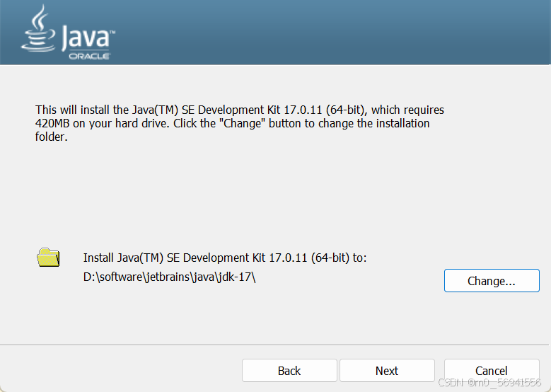Image resolution: width=551 pixels, height=392 pixels.
Task: Click the Java Oracle logo
Action: tap(68, 33)
